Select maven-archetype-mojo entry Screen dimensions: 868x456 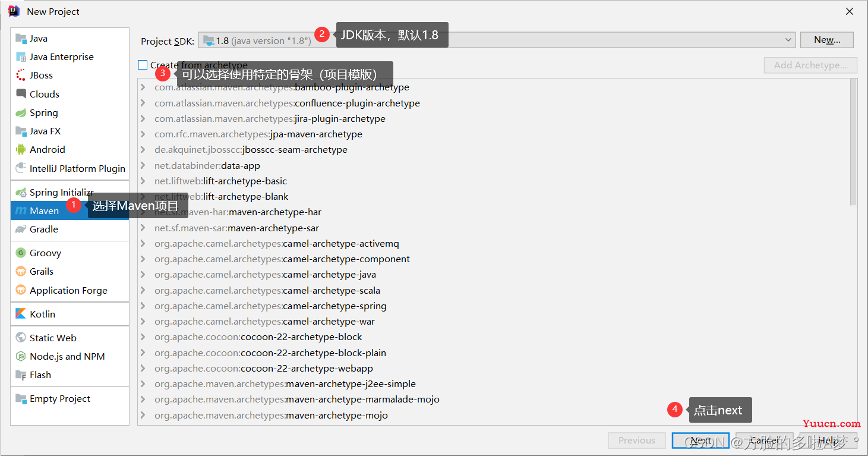[271, 415]
